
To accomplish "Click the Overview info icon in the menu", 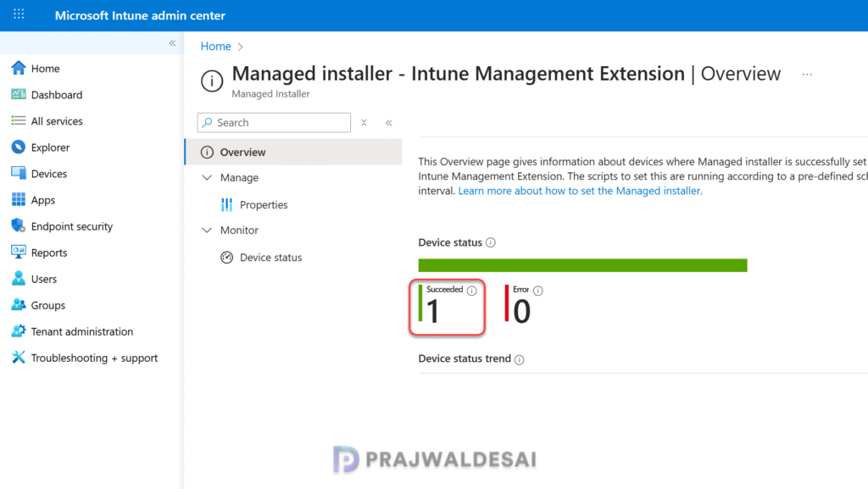I will pyautogui.click(x=207, y=152).
